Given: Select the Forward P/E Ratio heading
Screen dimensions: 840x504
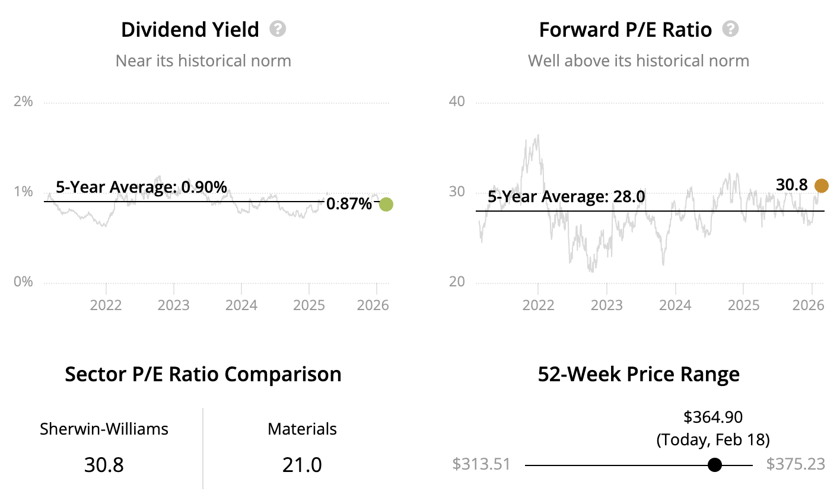Looking at the screenshot, I should click(625, 30).
